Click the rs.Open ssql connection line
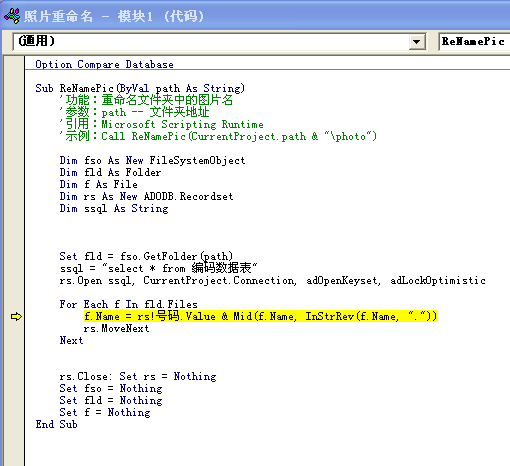510x466 pixels. click(x=272, y=281)
